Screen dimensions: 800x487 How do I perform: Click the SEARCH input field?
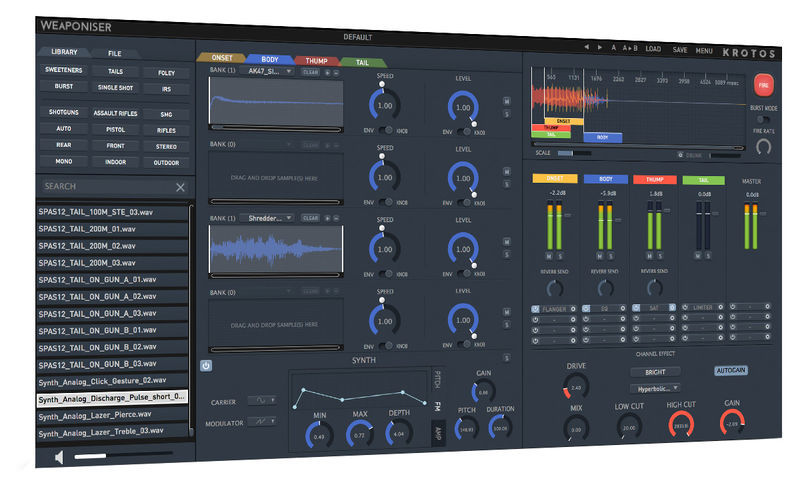coord(108,187)
